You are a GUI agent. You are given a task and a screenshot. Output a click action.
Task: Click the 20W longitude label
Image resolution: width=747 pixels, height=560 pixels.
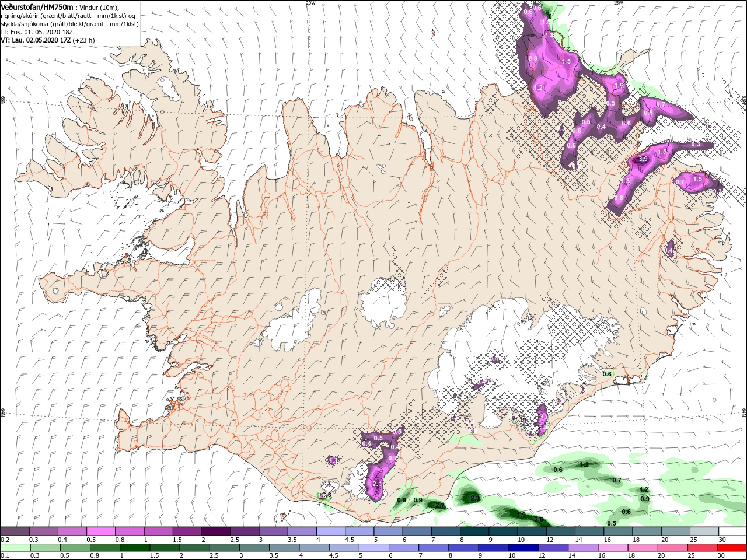pyautogui.click(x=310, y=2)
